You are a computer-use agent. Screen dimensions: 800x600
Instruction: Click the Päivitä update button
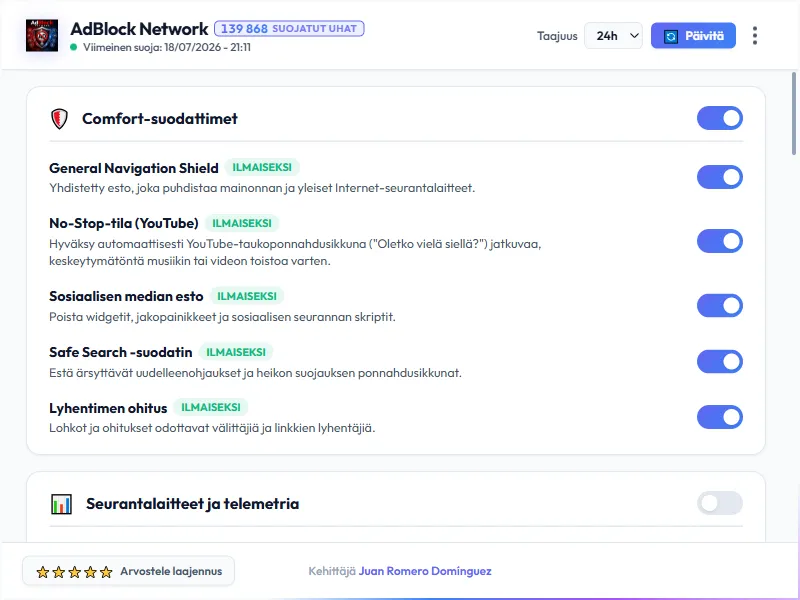pyautogui.click(x=693, y=36)
